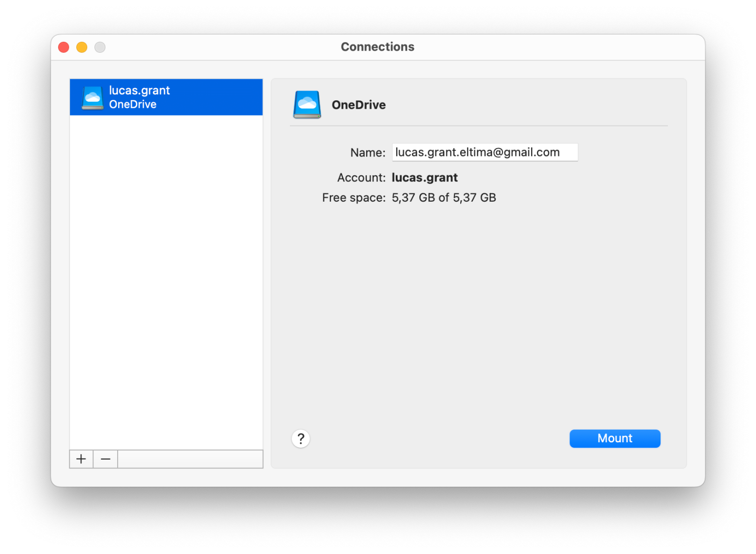Click the green zoom button of the window
The height and width of the screenshot is (554, 756).
pos(100,47)
